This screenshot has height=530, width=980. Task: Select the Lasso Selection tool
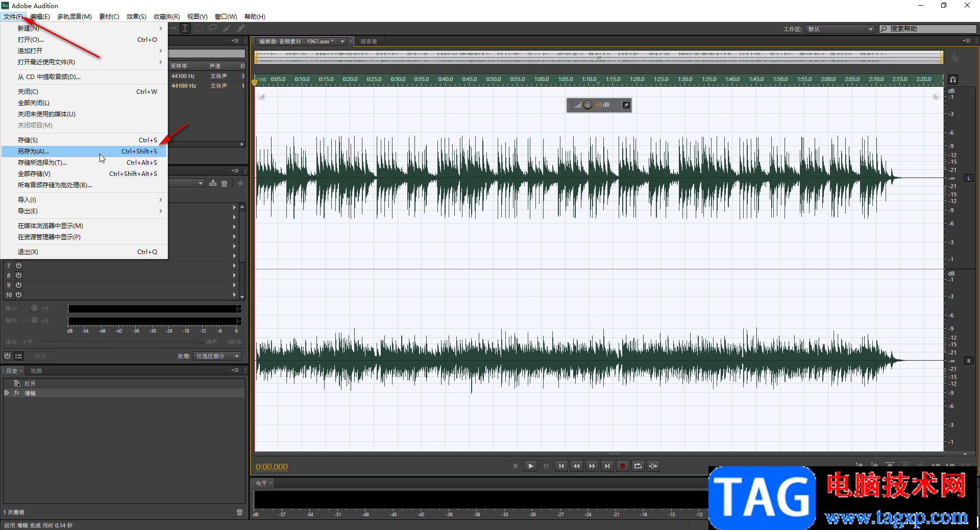(213, 29)
